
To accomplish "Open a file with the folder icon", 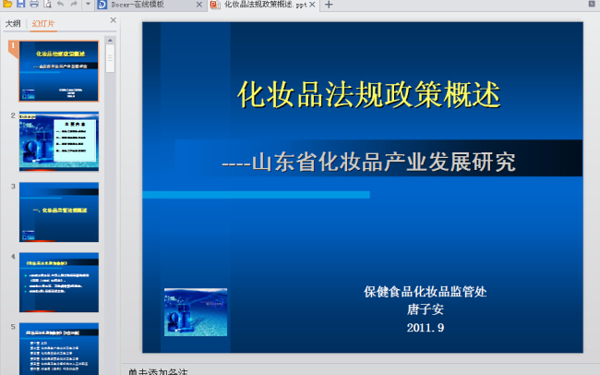I will 7,4.
